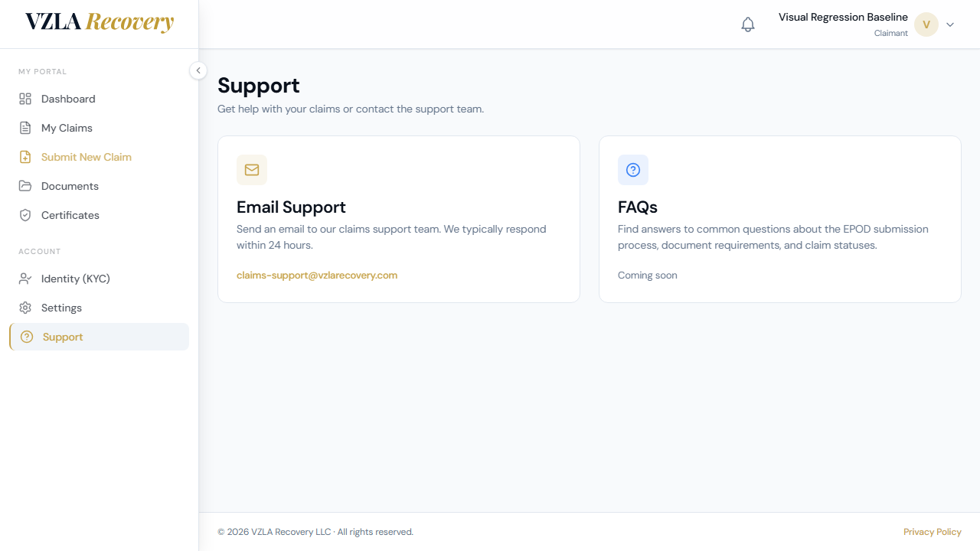Image resolution: width=980 pixels, height=551 pixels.
Task: Click the FAQs card heading
Action: (638, 207)
